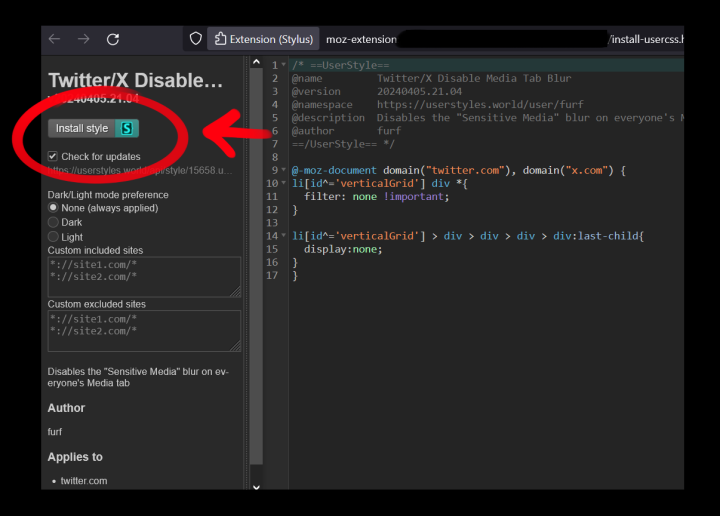Click @author furf on code line 6
Viewport: 720px width, 516px height.
[346, 131]
